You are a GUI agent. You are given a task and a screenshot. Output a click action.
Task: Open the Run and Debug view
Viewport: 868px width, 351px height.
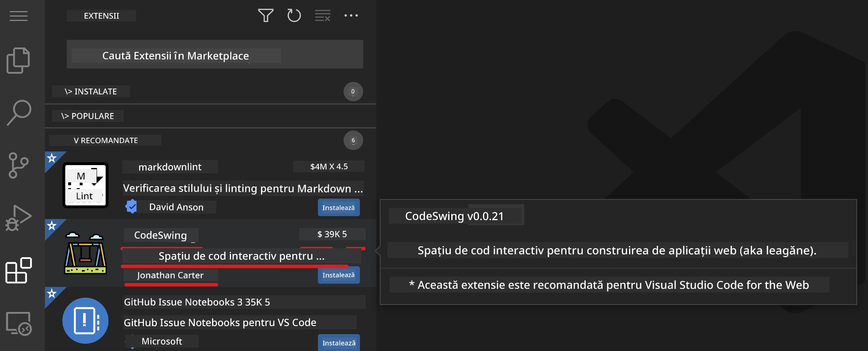[x=19, y=218]
